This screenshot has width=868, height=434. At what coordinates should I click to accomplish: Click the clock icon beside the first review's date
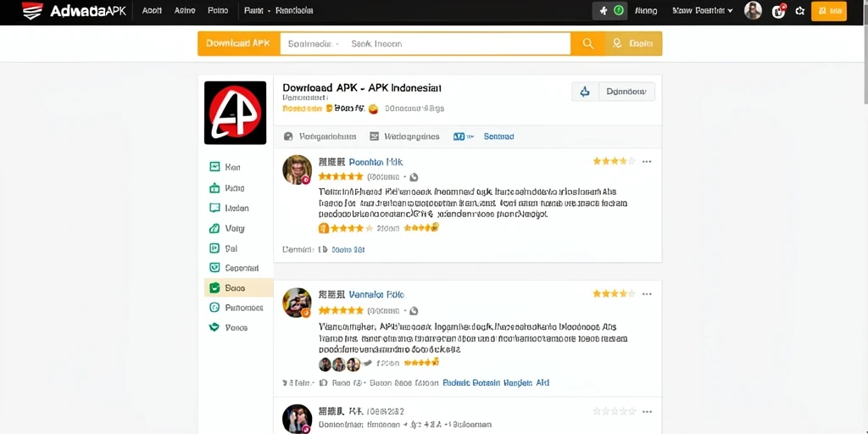(x=414, y=177)
